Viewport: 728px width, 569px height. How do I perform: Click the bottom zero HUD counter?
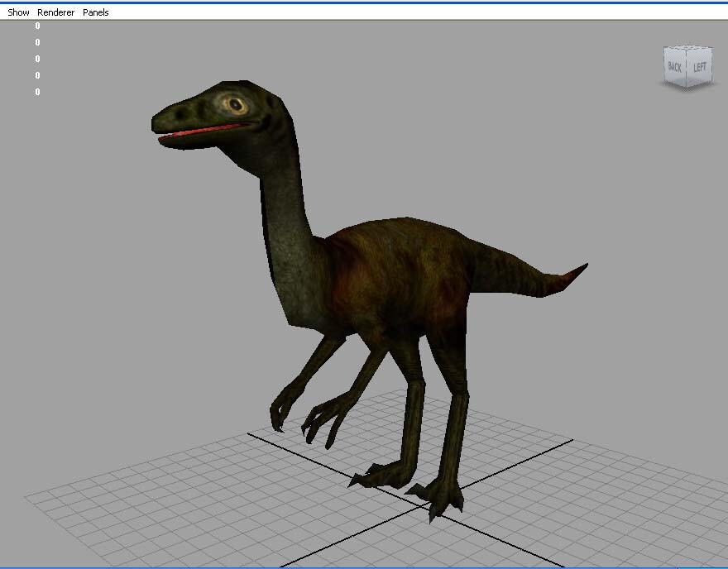[x=36, y=92]
